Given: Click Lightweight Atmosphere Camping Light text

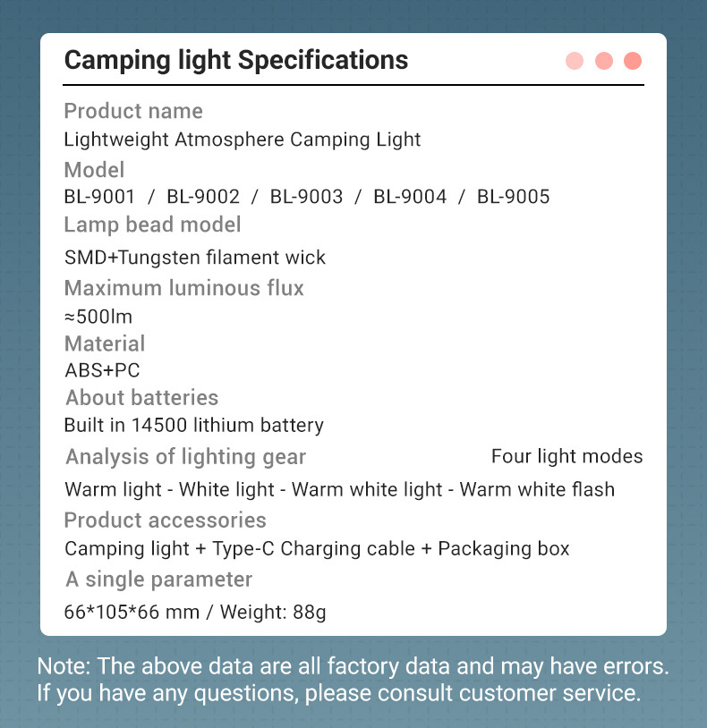Looking at the screenshot, I should 243,140.
